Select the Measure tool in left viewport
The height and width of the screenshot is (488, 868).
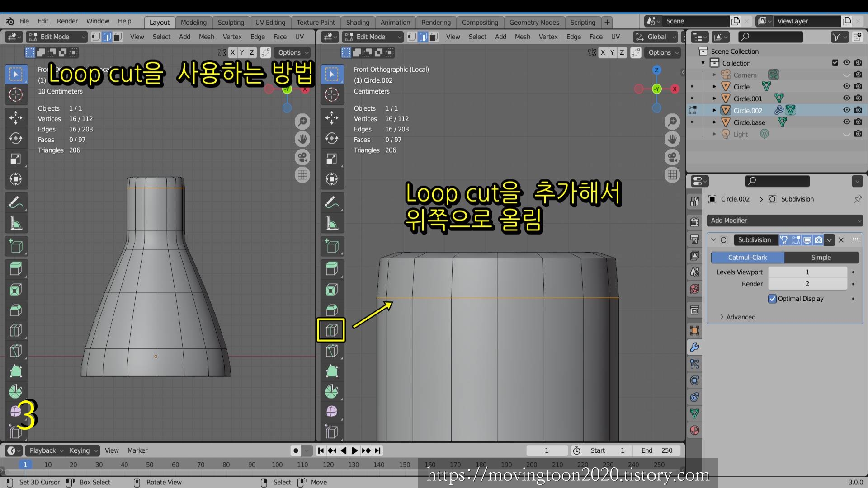coord(16,223)
